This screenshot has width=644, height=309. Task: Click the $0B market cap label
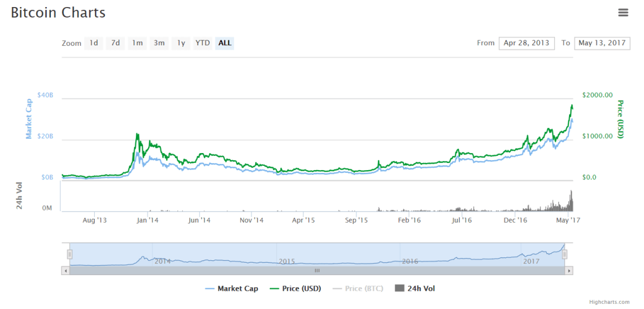click(47, 177)
